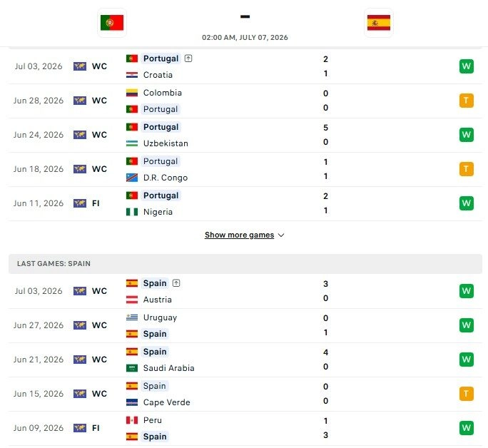Image resolution: width=488 pixels, height=448 pixels.
Task: Expand the list with Show more games
Action: pos(239,235)
